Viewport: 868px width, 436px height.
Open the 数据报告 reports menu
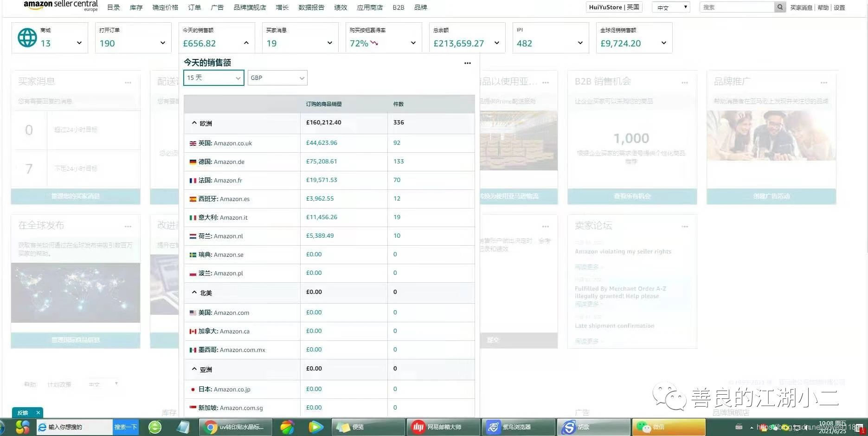pyautogui.click(x=311, y=7)
